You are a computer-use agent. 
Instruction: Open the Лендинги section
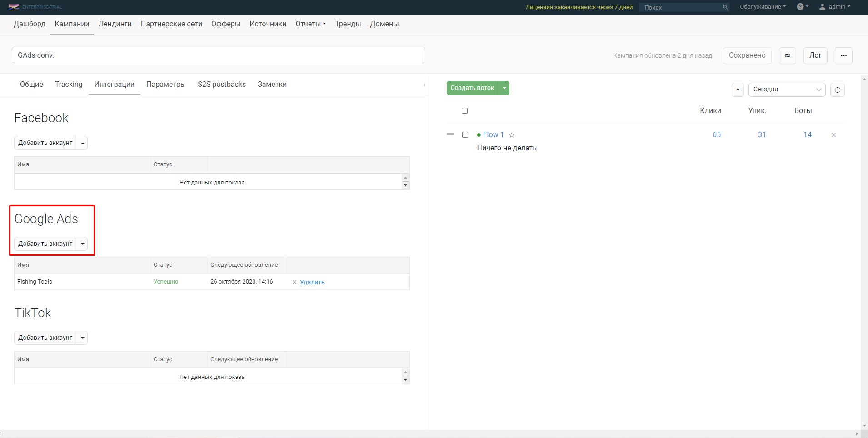click(115, 24)
